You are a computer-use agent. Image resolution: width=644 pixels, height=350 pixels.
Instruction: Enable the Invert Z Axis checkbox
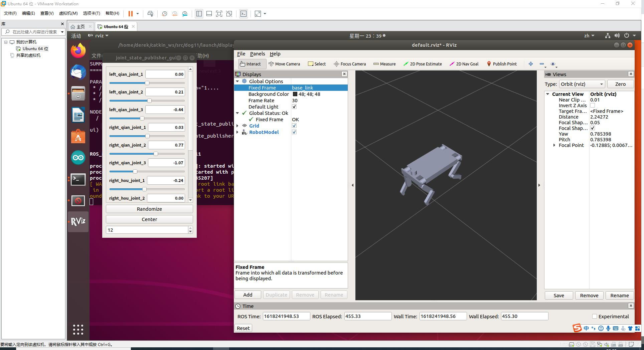coord(593,106)
